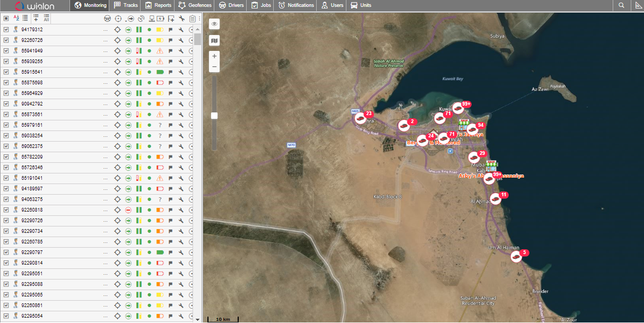Click the search magnifier icon in top bar

tap(621, 5)
